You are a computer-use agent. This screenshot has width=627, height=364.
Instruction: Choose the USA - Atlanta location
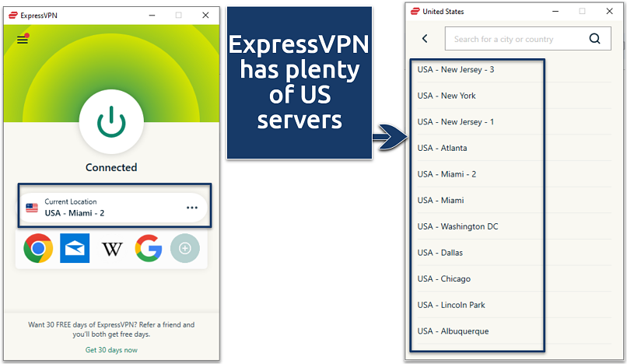click(x=442, y=148)
